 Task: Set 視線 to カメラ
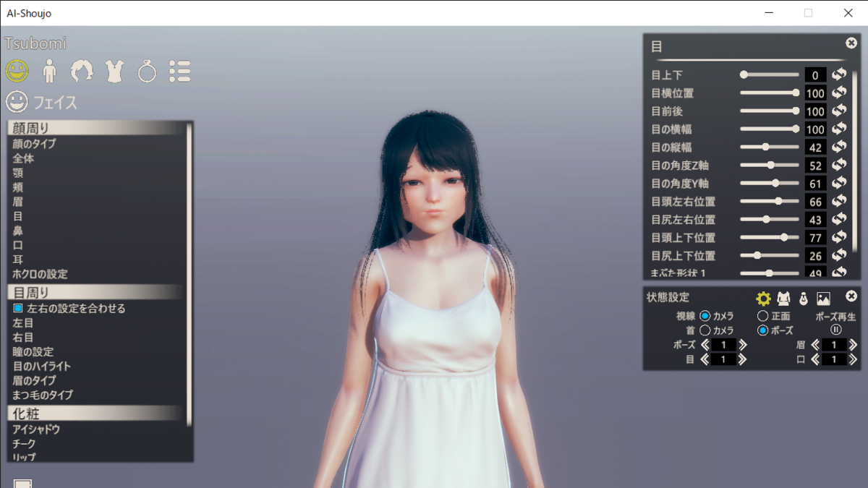705,316
